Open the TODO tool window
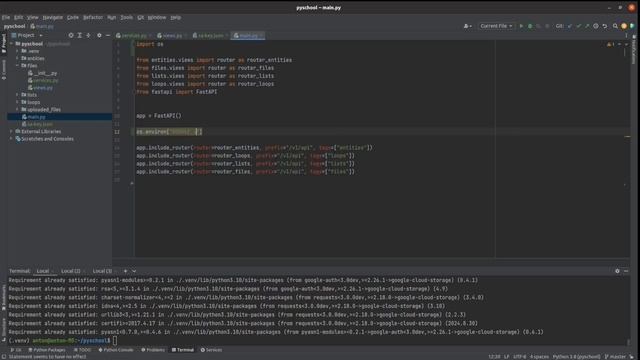Viewport: 640px width, 360px height. 83,350
